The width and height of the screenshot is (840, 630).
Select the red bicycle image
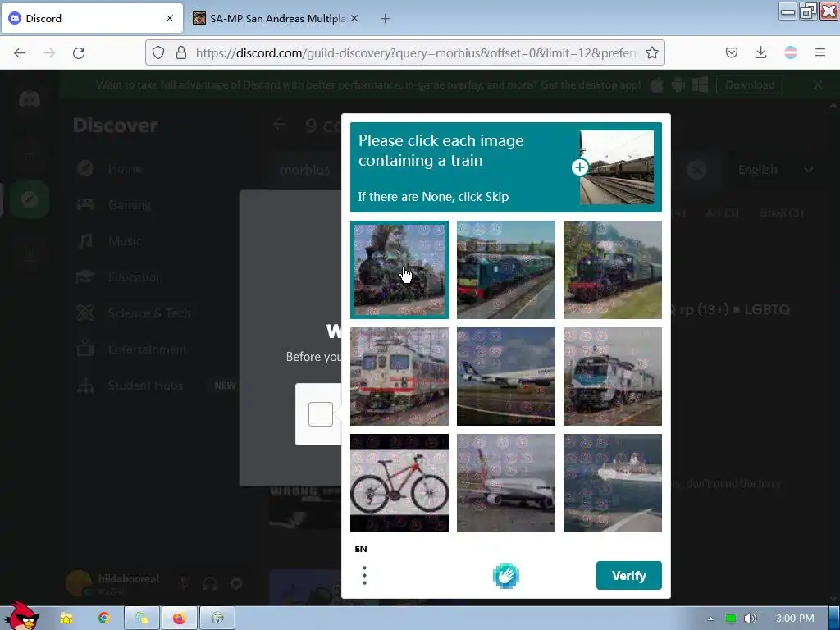[x=399, y=482]
